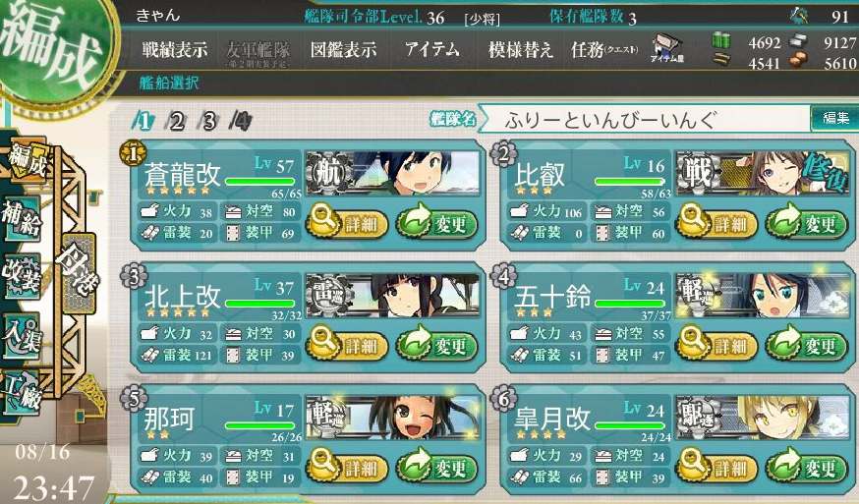
Task: Open the 工廠 factory sidebar icon
Action: 22,392
